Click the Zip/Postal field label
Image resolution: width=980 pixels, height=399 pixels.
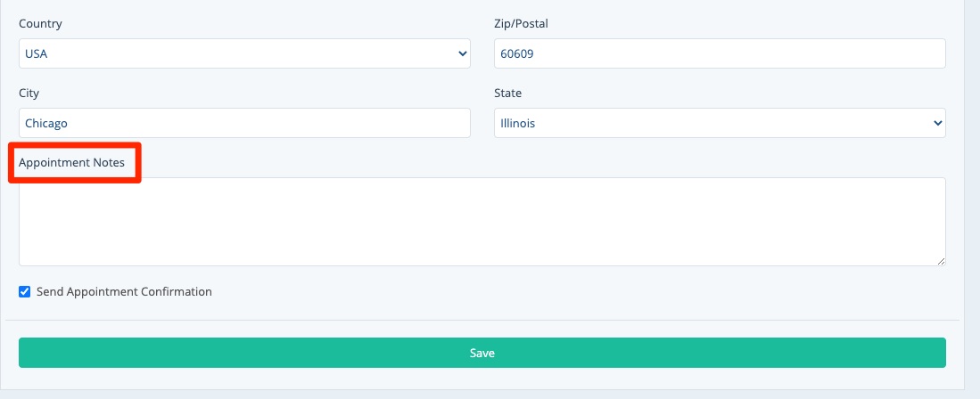(x=521, y=24)
